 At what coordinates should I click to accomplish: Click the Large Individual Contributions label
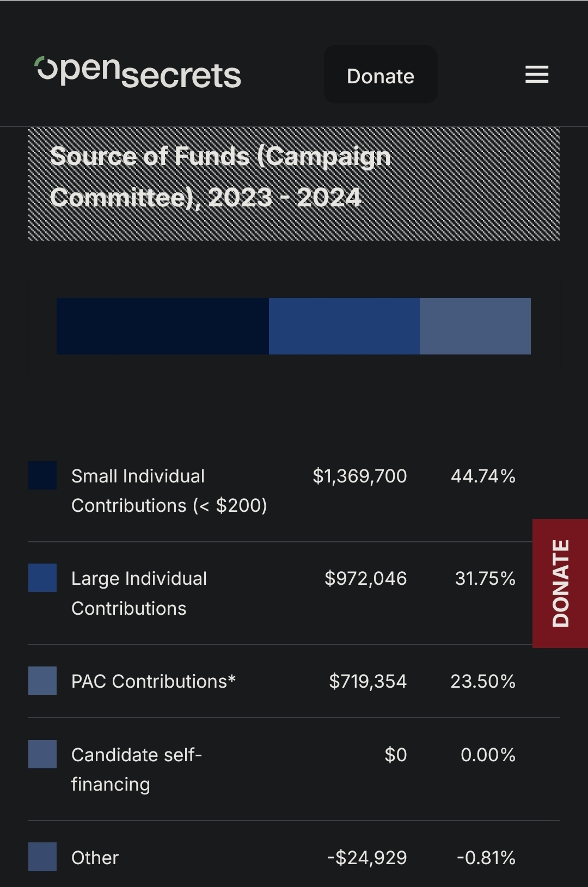[139, 593]
